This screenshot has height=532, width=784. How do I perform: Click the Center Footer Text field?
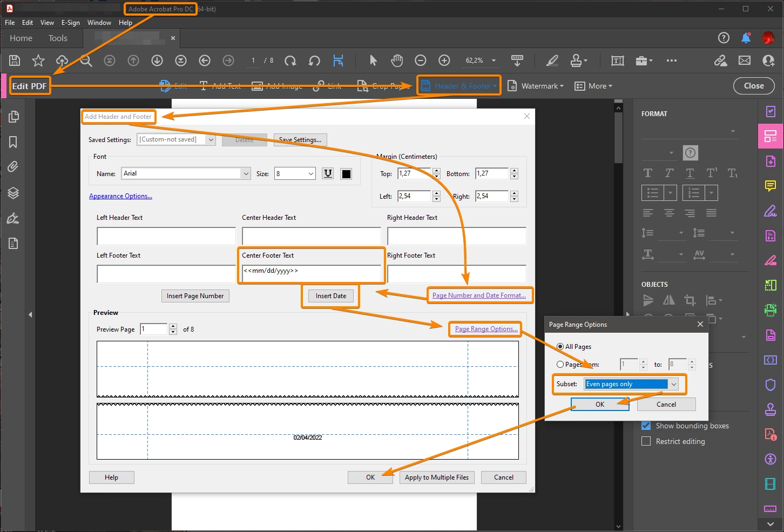(312, 274)
